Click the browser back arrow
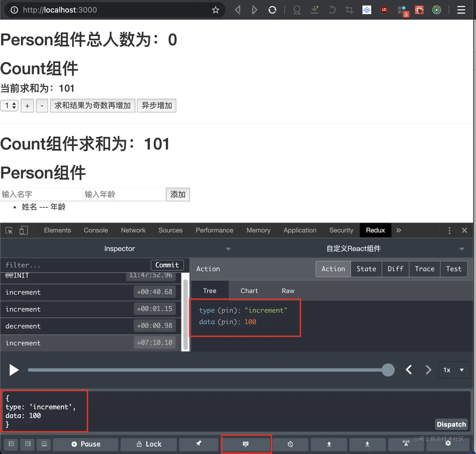Viewport: 476px width, 454px height. click(238, 10)
